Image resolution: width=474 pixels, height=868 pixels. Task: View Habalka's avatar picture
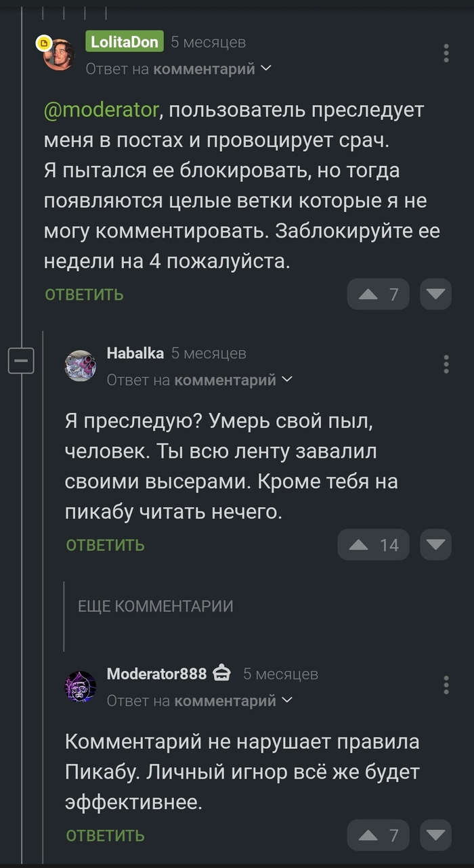tap(80, 366)
